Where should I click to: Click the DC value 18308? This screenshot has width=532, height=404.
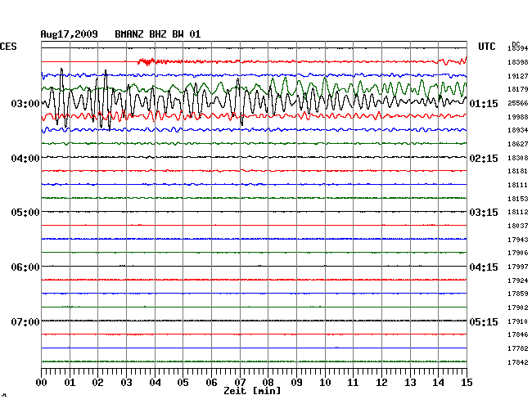pyautogui.click(x=518, y=158)
